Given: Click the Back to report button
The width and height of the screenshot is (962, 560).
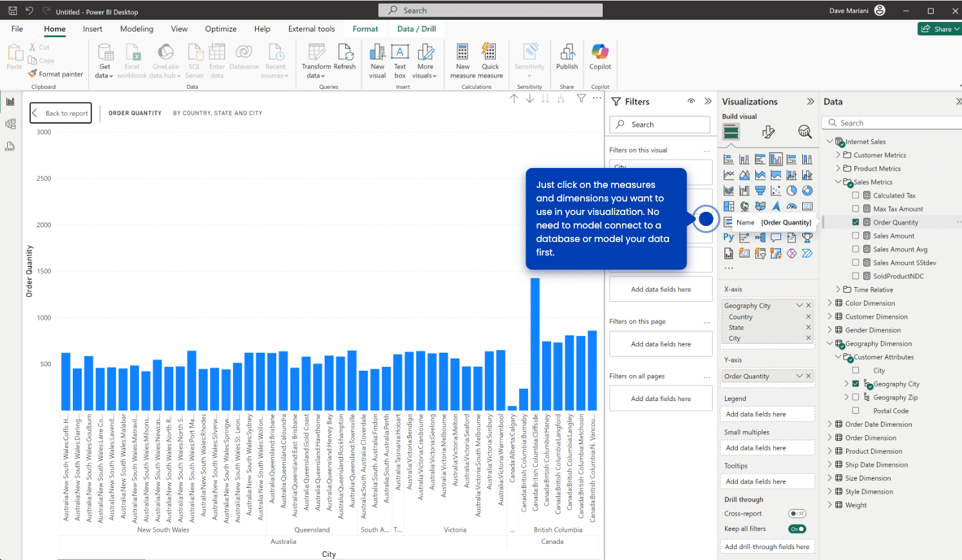Looking at the screenshot, I should point(61,113).
